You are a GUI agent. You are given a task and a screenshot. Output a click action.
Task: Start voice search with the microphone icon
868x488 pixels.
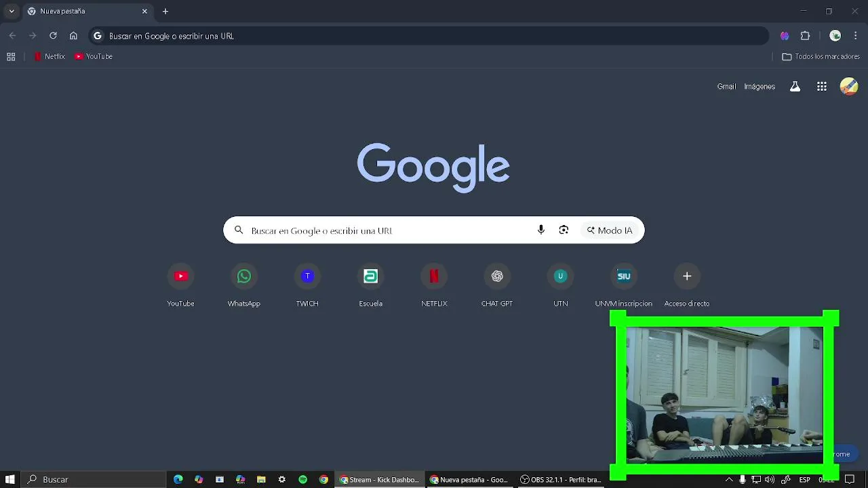[x=540, y=230]
